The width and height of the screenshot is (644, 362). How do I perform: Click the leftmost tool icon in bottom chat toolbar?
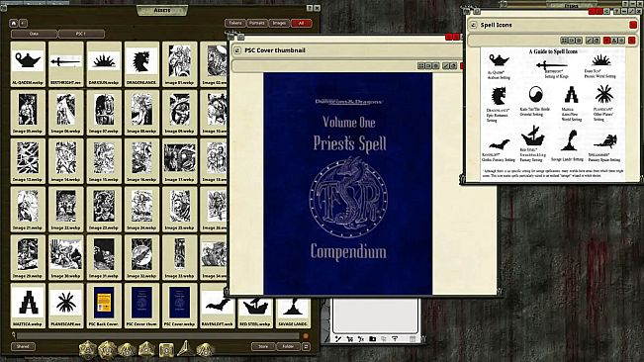point(338,339)
